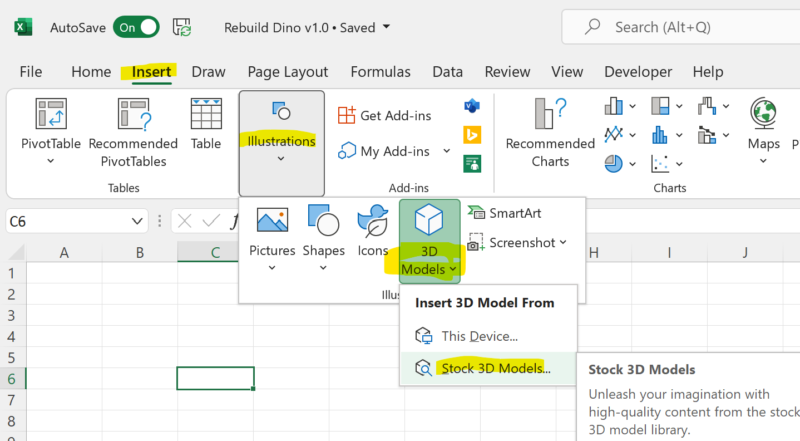The image size is (800, 441).
Task: Select column I header
Action: click(669, 253)
